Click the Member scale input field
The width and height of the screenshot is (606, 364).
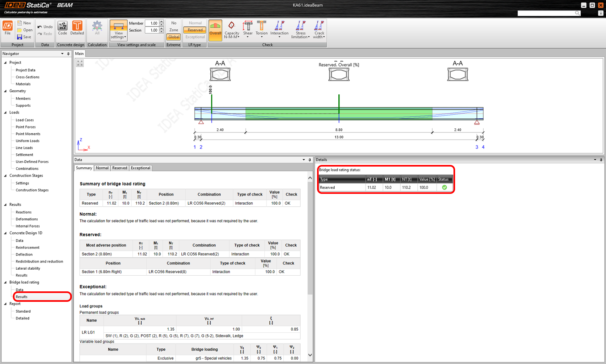tap(152, 23)
